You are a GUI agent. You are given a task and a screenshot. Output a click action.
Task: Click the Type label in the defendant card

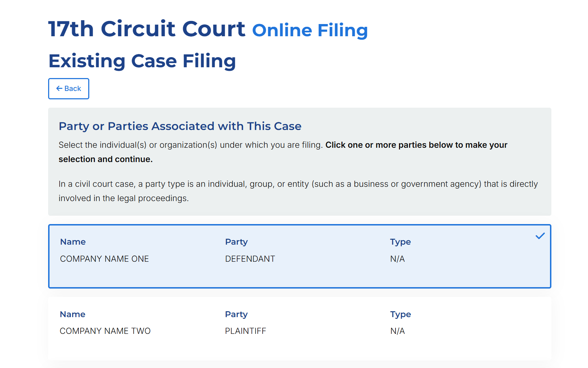(x=400, y=242)
